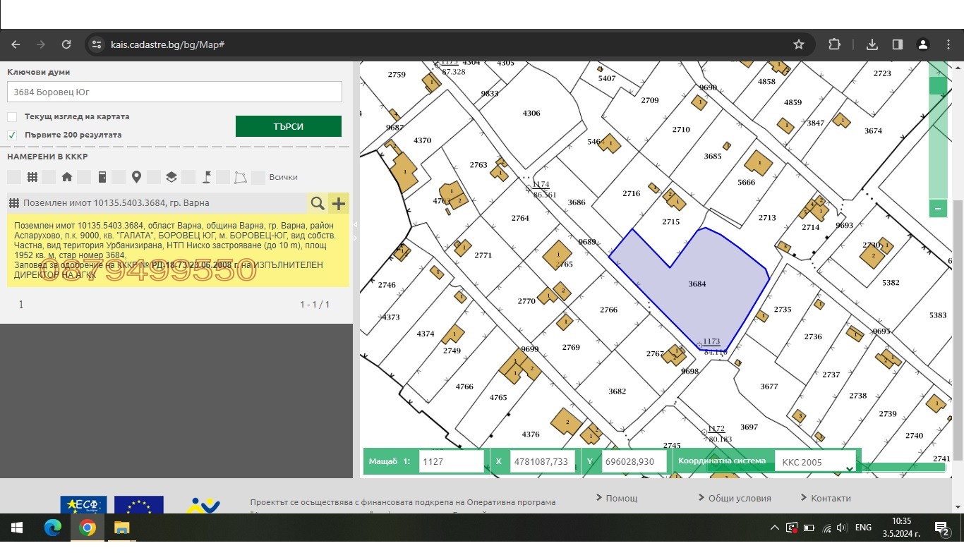
Task: Open Chrome profile avatar
Action: point(922,44)
